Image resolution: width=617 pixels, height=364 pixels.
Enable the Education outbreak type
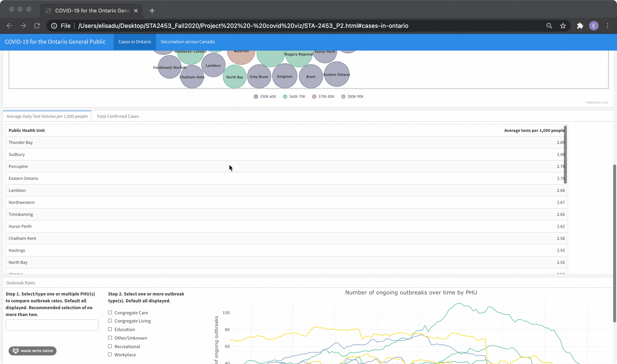point(110,329)
